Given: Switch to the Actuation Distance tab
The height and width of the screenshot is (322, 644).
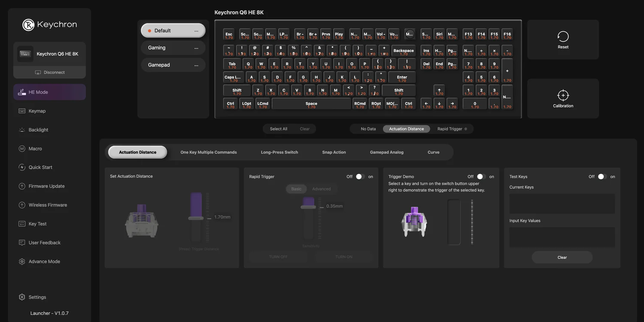Looking at the screenshot, I should tap(137, 152).
